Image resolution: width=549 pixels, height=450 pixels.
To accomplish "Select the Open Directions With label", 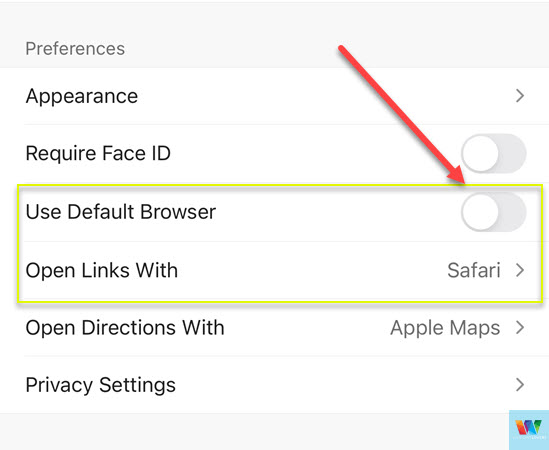I will point(125,328).
